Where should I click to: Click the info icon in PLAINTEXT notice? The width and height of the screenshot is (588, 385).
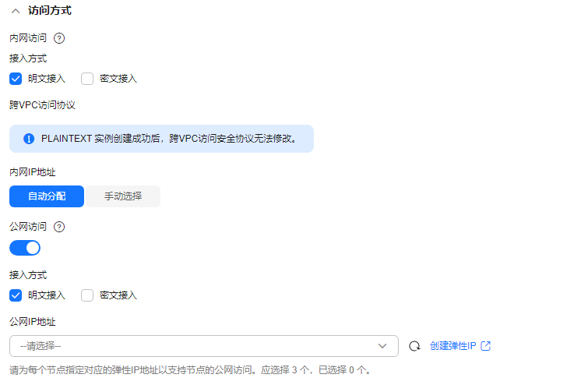[29, 139]
